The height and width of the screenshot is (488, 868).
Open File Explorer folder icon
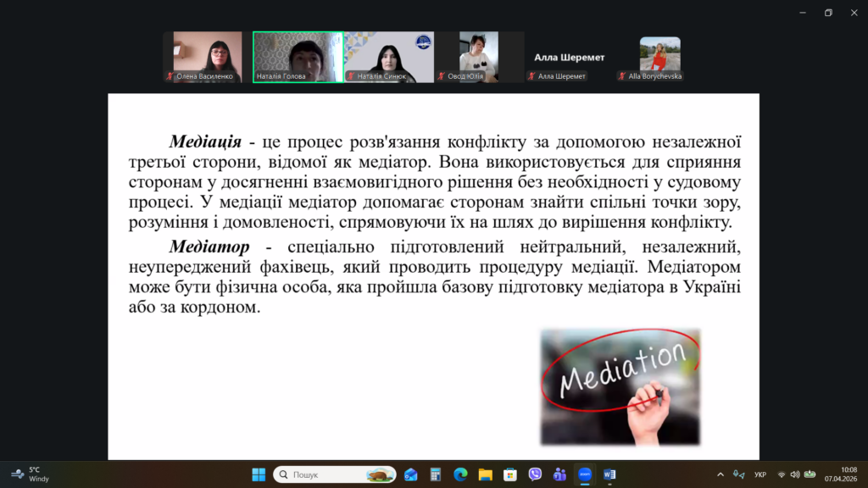point(485,474)
